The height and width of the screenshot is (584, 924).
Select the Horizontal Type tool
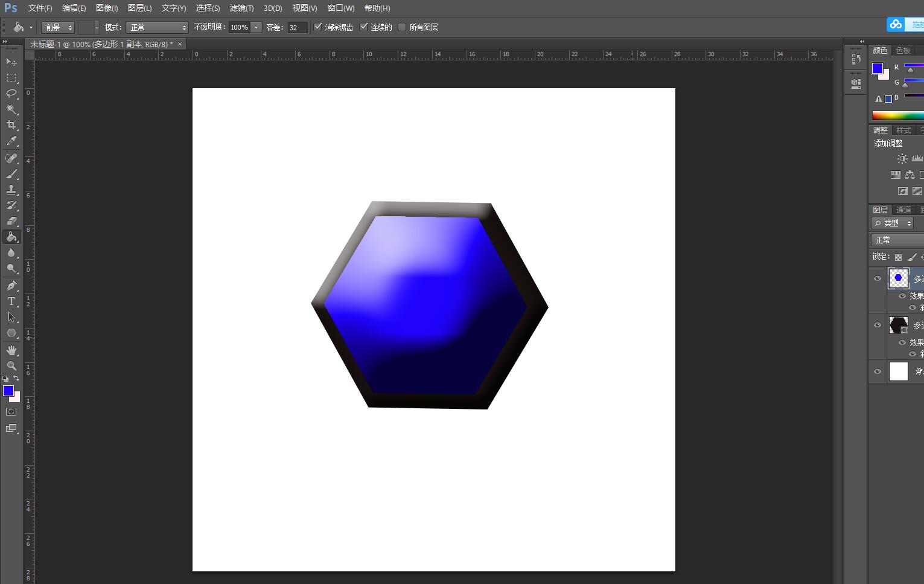(x=11, y=301)
